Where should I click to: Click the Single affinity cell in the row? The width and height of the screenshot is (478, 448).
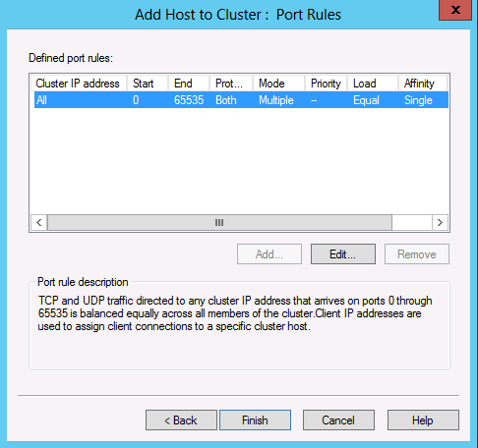coord(418,100)
